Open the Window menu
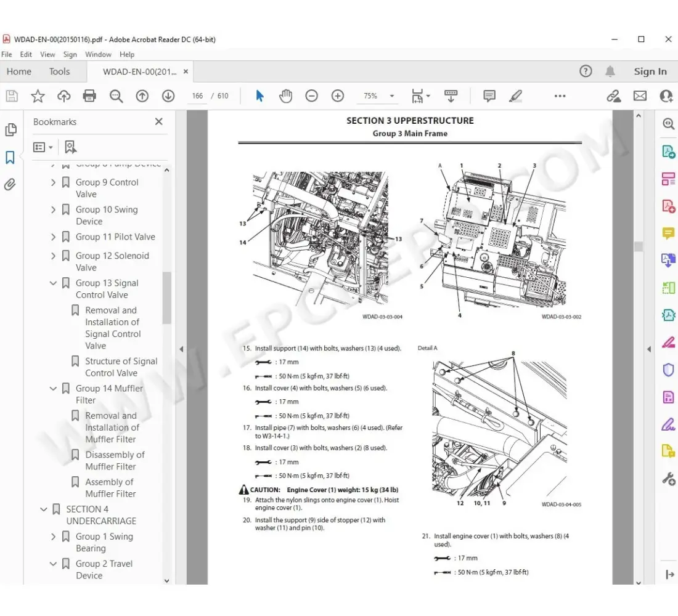 pyautogui.click(x=98, y=54)
